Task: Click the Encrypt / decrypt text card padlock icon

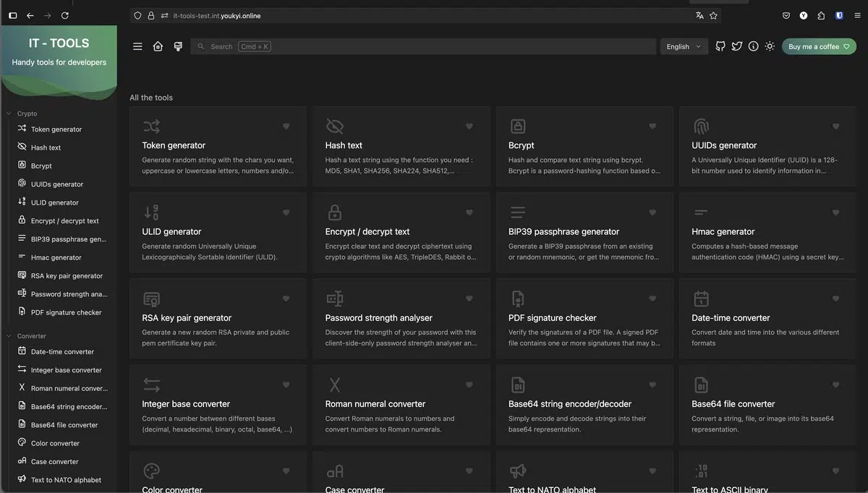Action: coord(334,213)
